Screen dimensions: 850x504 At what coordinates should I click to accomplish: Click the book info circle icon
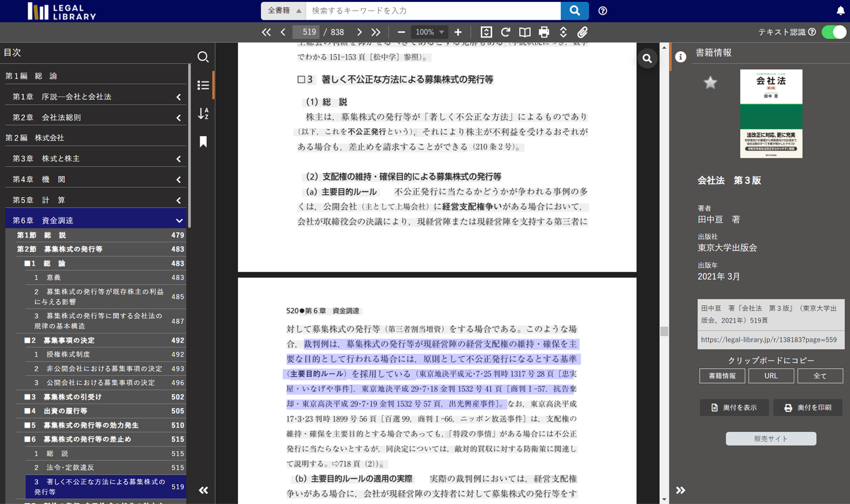[680, 57]
